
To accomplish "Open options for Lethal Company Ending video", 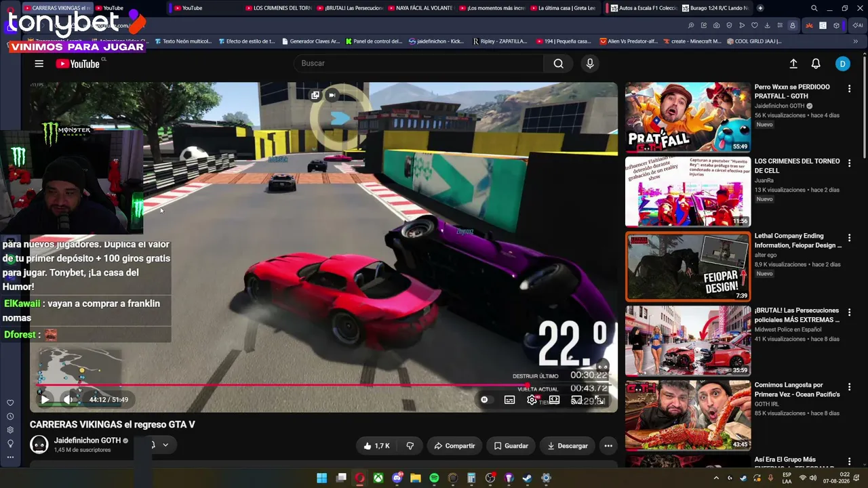I will click(x=849, y=238).
